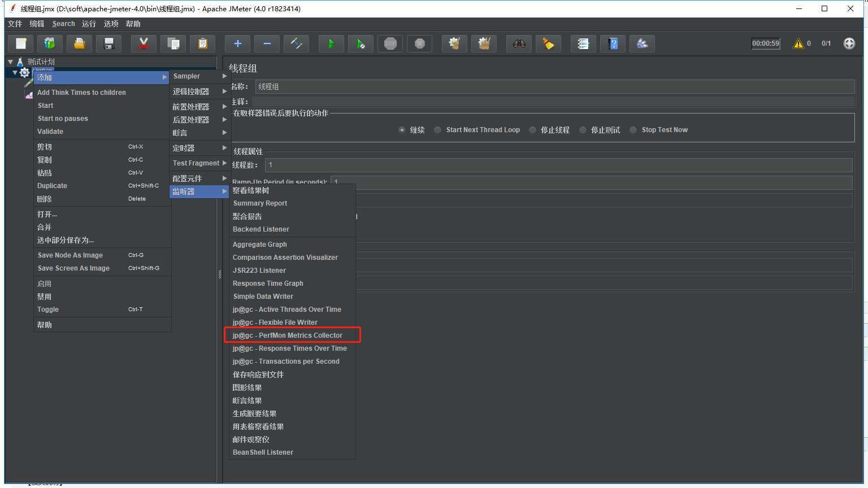The height and width of the screenshot is (488, 868).
Task: Click the Clear All results toolbar icon
Action: point(484,43)
